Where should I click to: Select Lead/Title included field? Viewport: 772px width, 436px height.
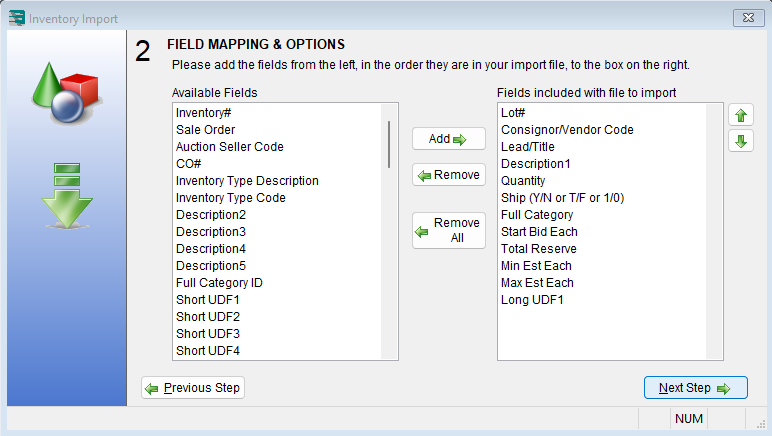pos(603,147)
